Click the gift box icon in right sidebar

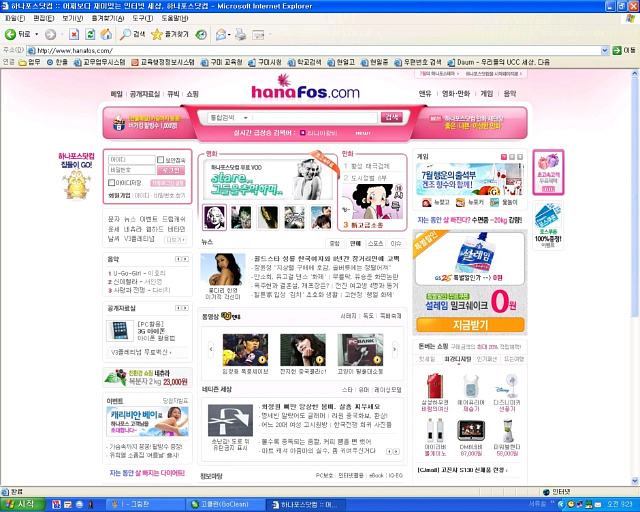[548, 162]
